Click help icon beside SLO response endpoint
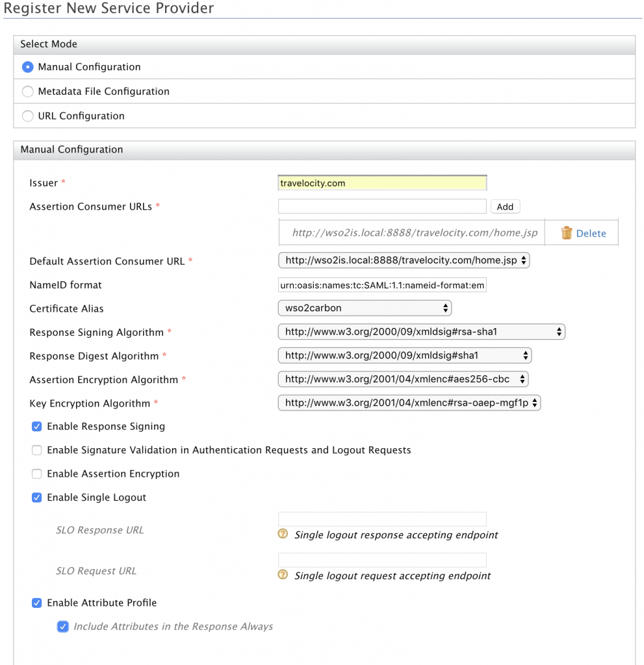 [283, 534]
